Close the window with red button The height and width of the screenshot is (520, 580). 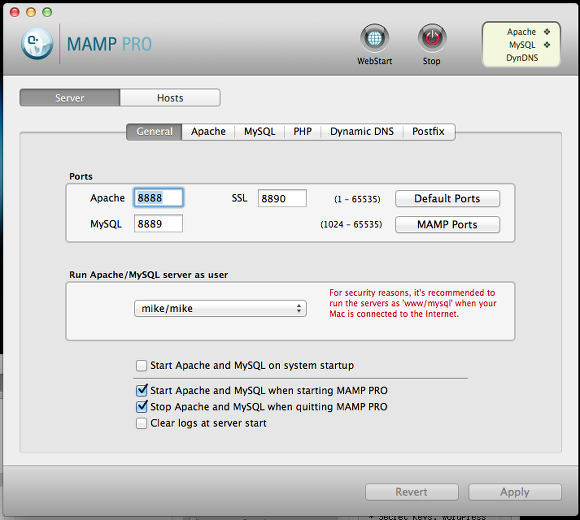[x=15, y=12]
